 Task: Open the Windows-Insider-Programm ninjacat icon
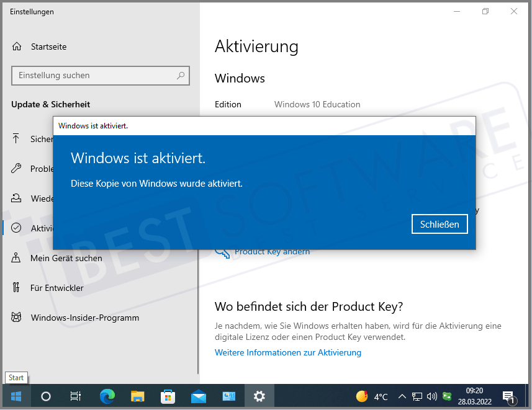[x=17, y=318]
